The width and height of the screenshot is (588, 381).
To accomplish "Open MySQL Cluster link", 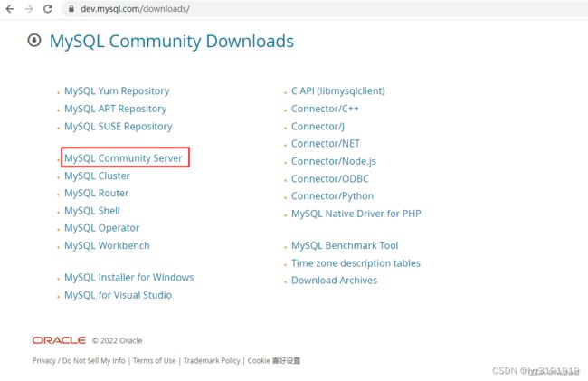I will 97,176.
